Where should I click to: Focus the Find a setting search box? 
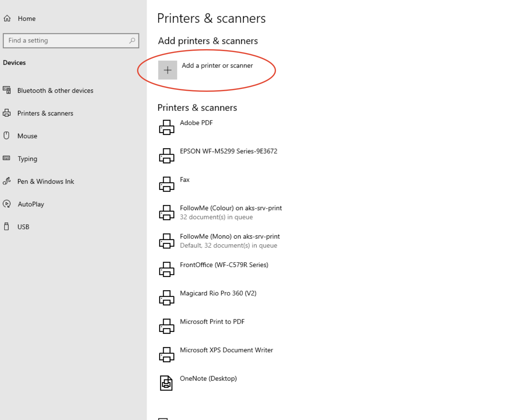pyautogui.click(x=71, y=41)
